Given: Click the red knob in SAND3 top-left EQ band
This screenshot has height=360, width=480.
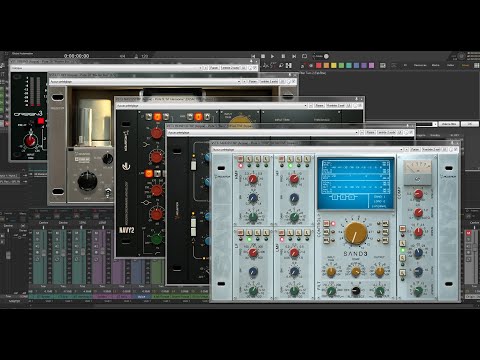Looking at the screenshot, I should click(253, 179).
